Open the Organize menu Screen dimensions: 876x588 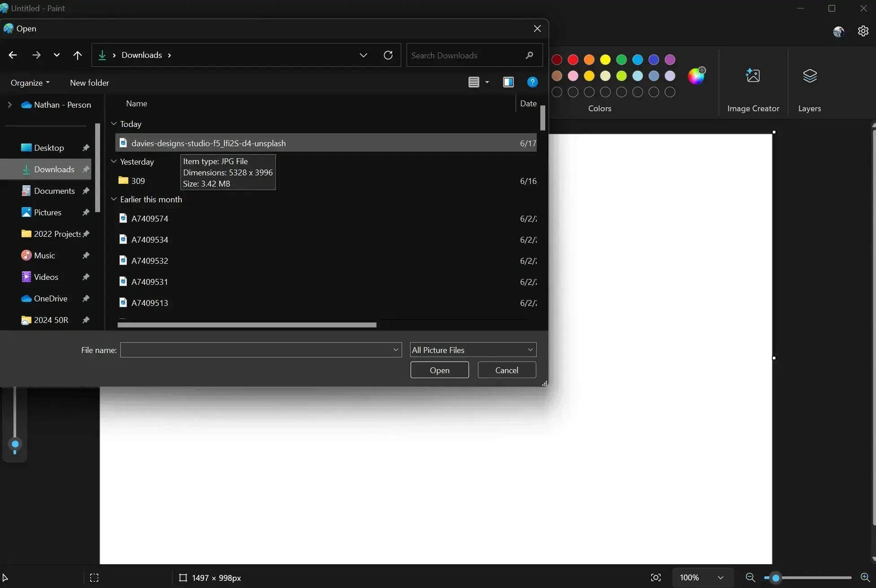click(x=29, y=83)
